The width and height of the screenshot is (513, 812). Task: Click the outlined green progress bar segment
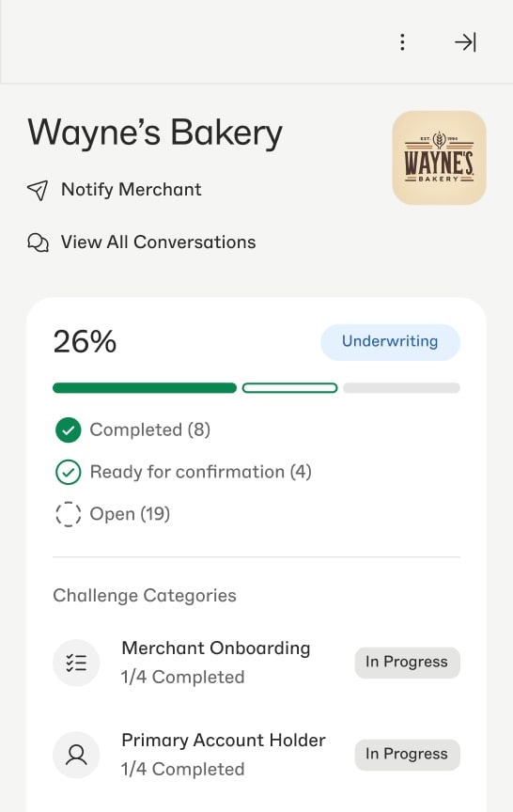tap(290, 388)
